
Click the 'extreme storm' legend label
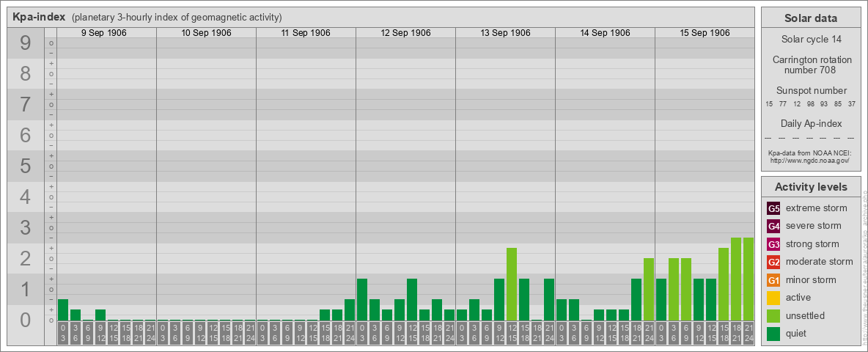point(817,208)
